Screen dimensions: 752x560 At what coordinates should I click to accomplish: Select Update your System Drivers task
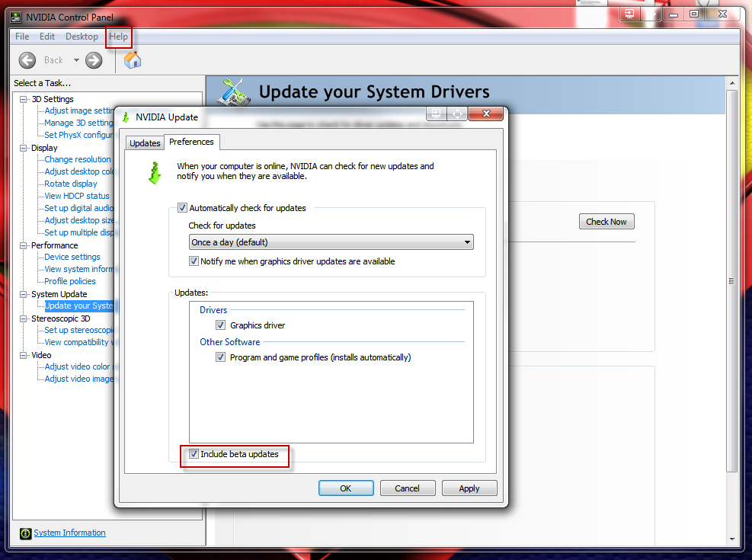coord(79,306)
